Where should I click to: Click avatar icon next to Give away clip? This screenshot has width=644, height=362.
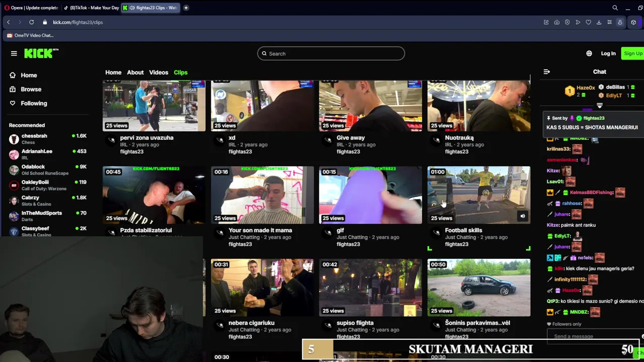(x=328, y=140)
